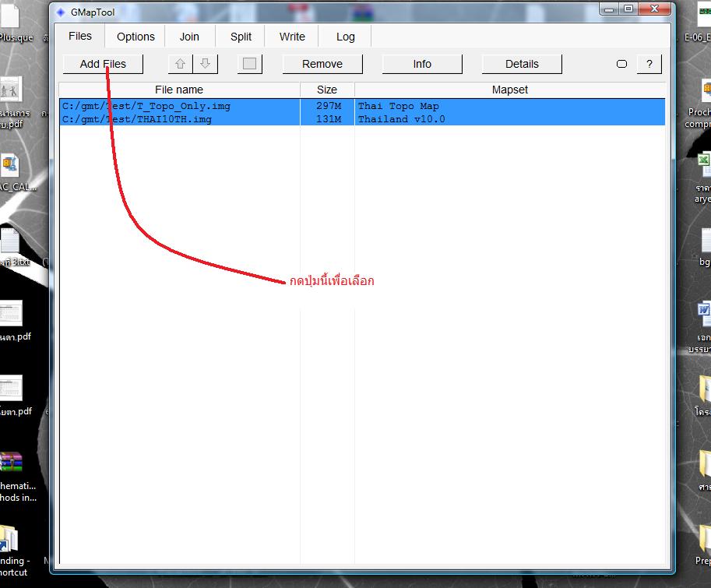Click the Add Files button
The width and height of the screenshot is (711, 588).
click(103, 64)
